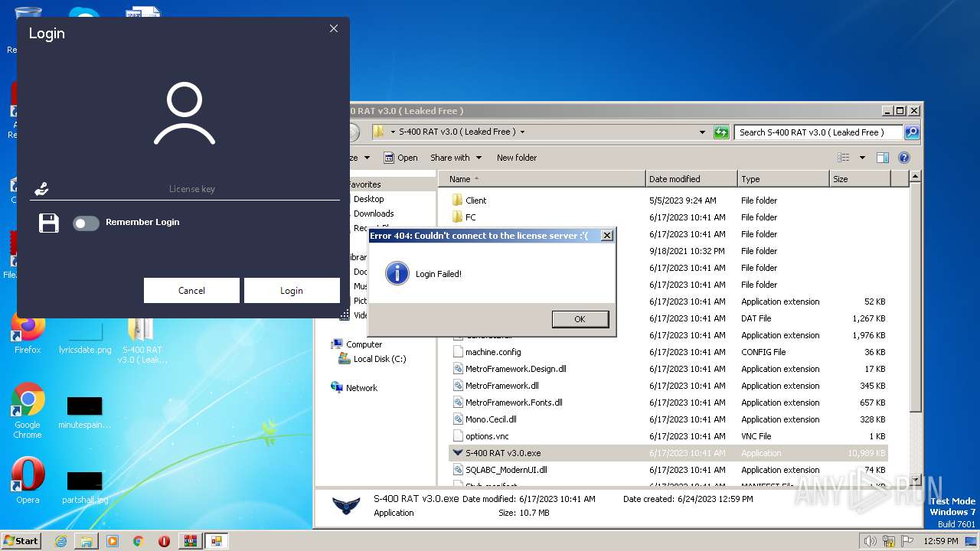Toggle the Remember Login switch
Viewport: 980px width, 551px height.
[x=86, y=223]
